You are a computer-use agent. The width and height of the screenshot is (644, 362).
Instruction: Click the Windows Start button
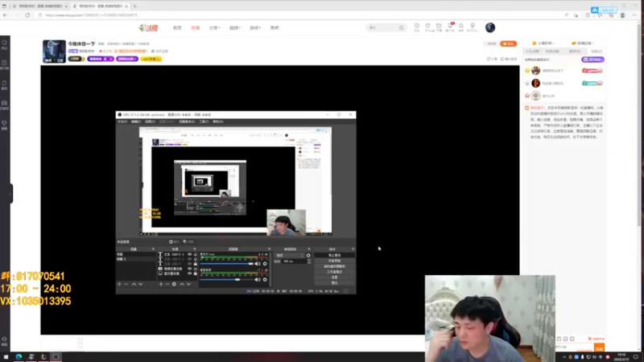(6, 356)
